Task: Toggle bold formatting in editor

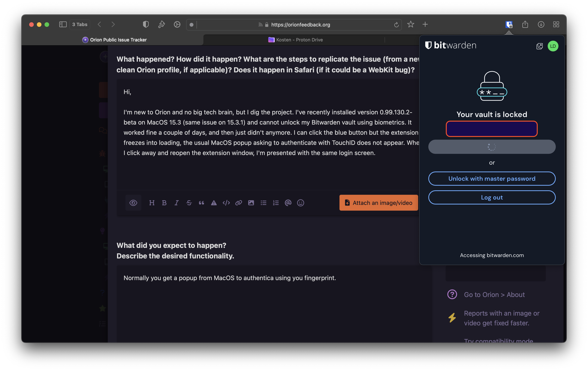Action: (x=164, y=203)
